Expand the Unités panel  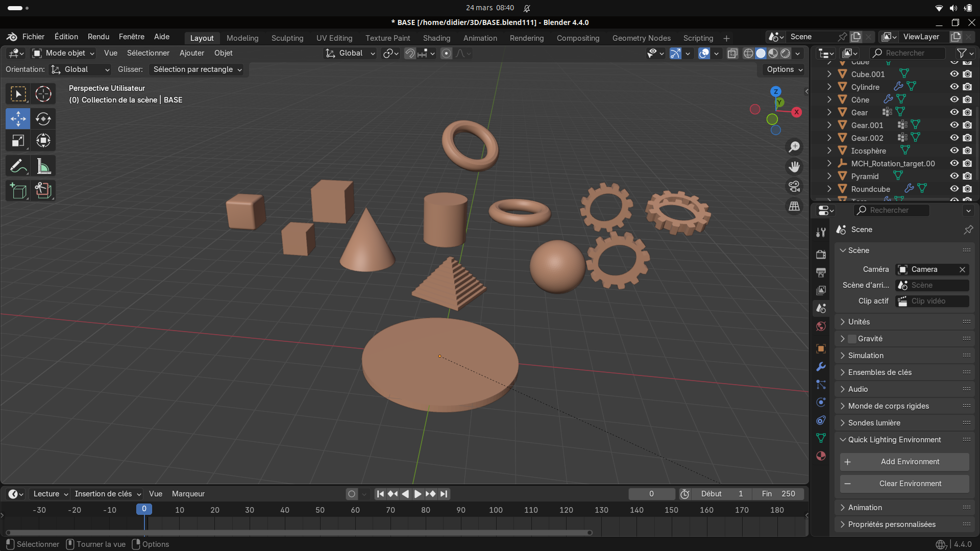pos(859,322)
